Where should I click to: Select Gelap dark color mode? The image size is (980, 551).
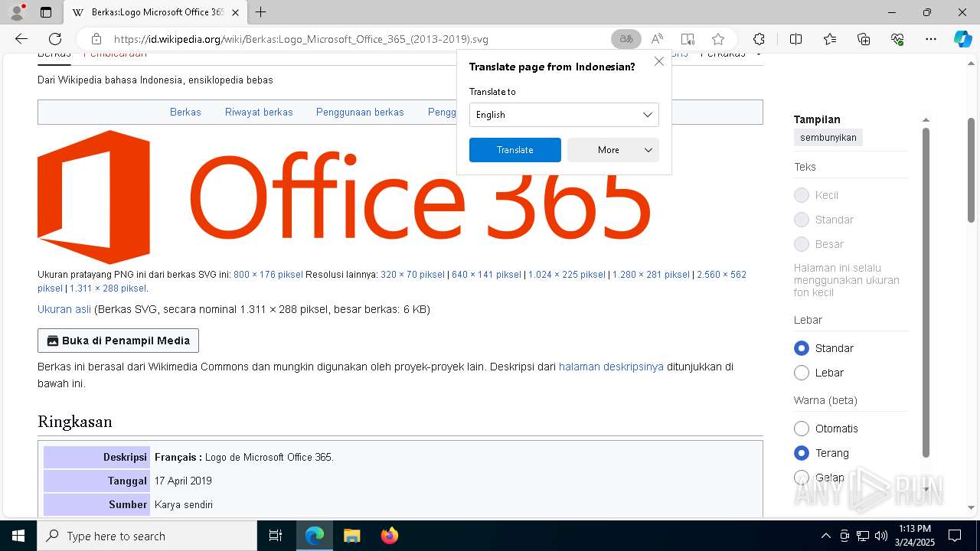coord(802,478)
